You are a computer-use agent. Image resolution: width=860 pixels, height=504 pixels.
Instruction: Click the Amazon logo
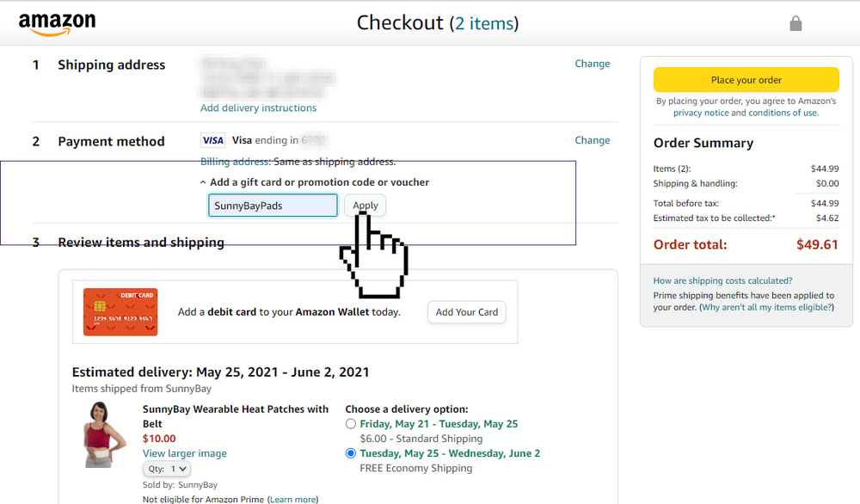(x=57, y=23)
